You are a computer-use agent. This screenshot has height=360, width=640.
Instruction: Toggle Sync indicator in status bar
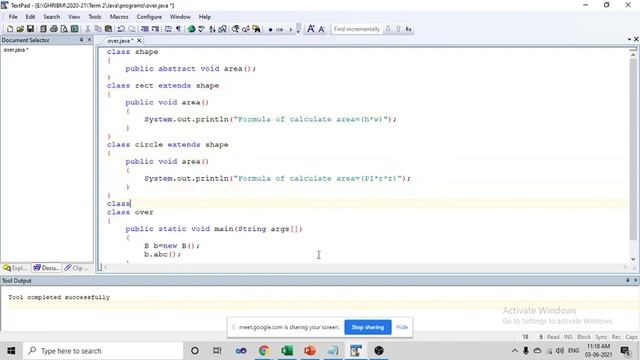coord(601,337)
